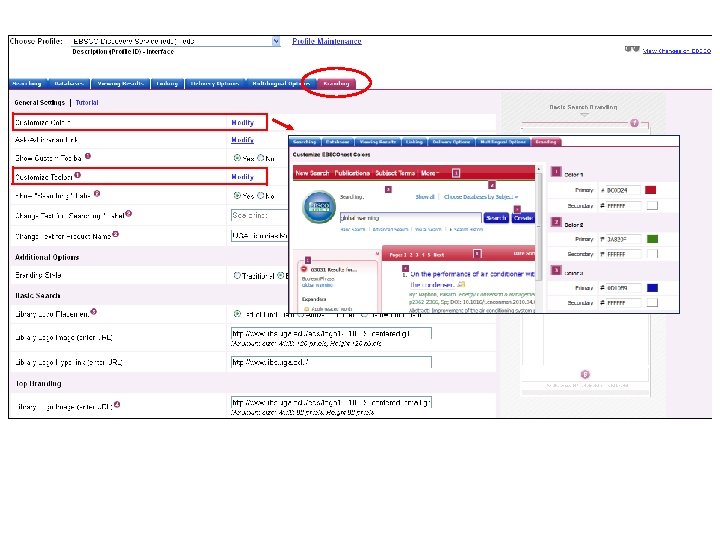The height and width of the screenshot is (540, 720).
Task: Click Color 2 primary hex value field
Action: 623,239
